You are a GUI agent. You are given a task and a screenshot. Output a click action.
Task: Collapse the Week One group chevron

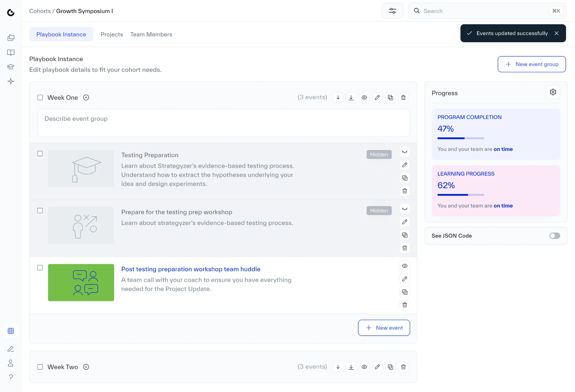[86, 97]
